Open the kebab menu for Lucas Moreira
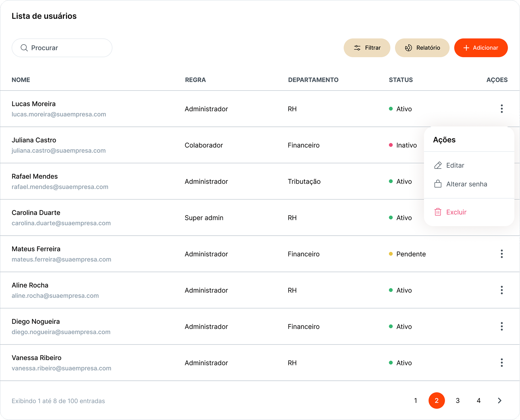This screenshot has height=420, width=520. coord(502,109)
